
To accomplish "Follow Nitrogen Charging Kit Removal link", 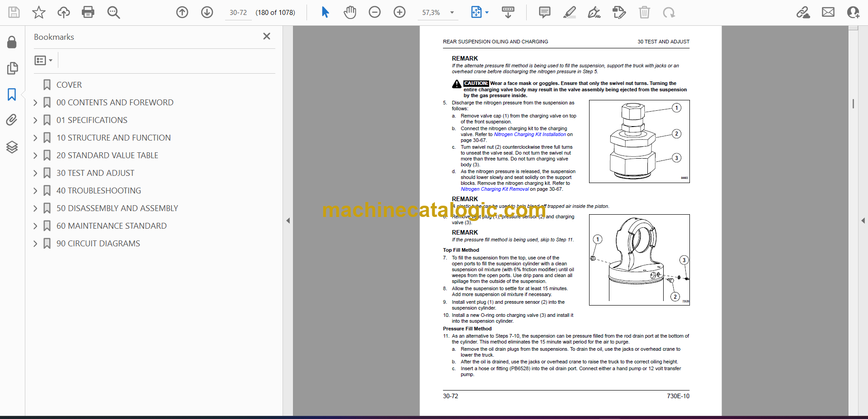I will (495, 189).
